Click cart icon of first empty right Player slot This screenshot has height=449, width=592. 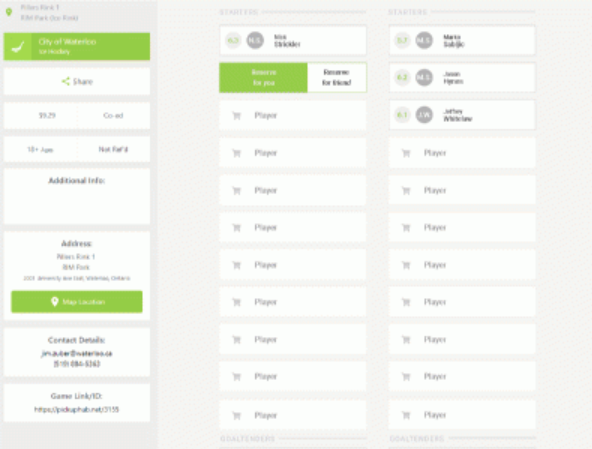(x=406, y=153)
